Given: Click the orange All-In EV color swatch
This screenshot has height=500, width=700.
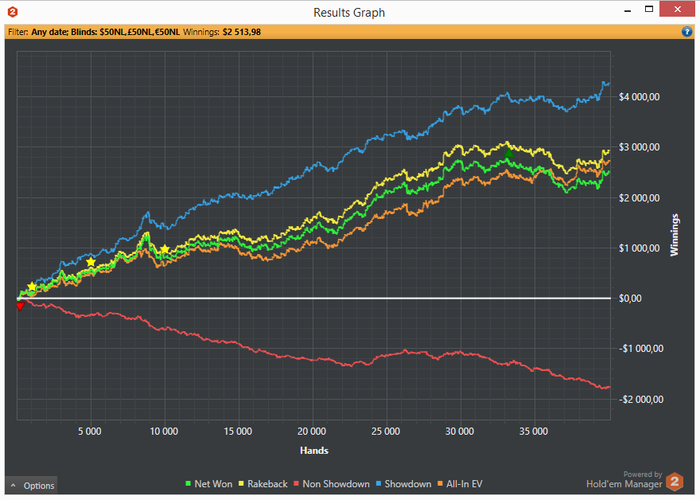Looking at the screenshot, I should pos(440,484).
